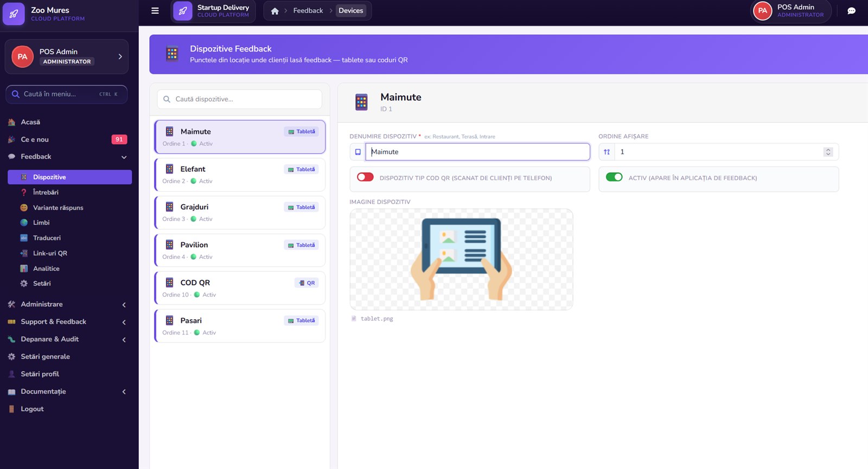
Task: Click the Startup Delivery rocket icon
Action: pos(183,11)
